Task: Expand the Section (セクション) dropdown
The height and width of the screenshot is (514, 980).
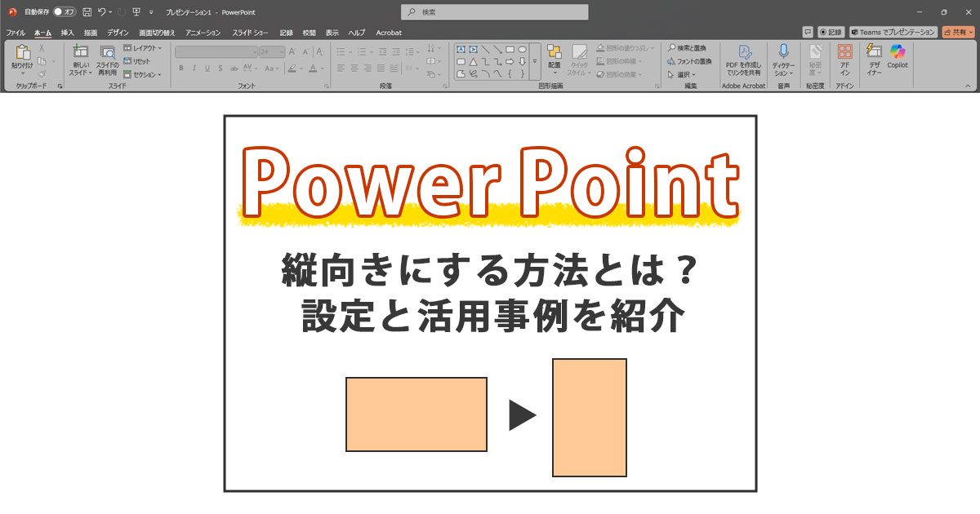Action: coord(143,74)
